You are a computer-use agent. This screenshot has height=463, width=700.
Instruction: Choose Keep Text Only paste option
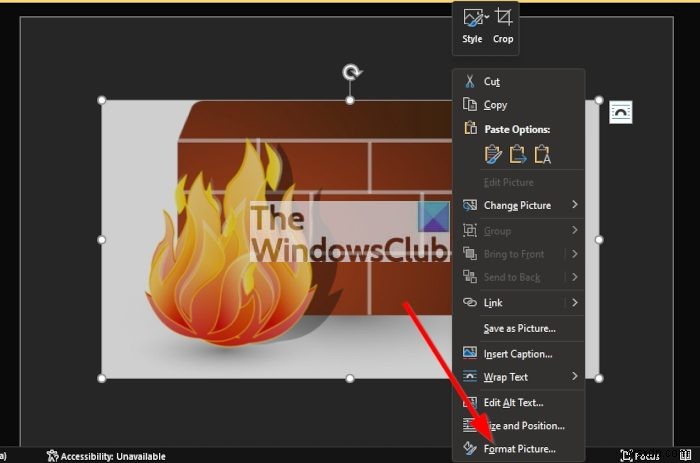pyautogui.click(x=542, y=154)
